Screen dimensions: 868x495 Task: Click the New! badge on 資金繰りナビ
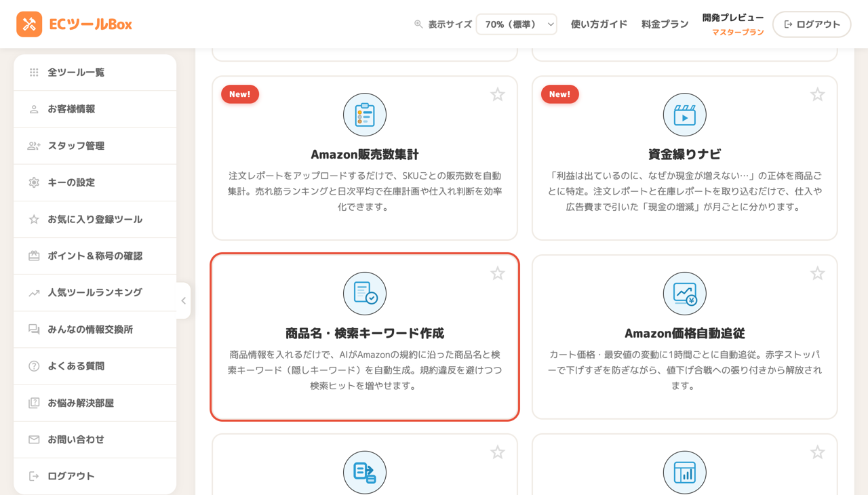(560, 94)
